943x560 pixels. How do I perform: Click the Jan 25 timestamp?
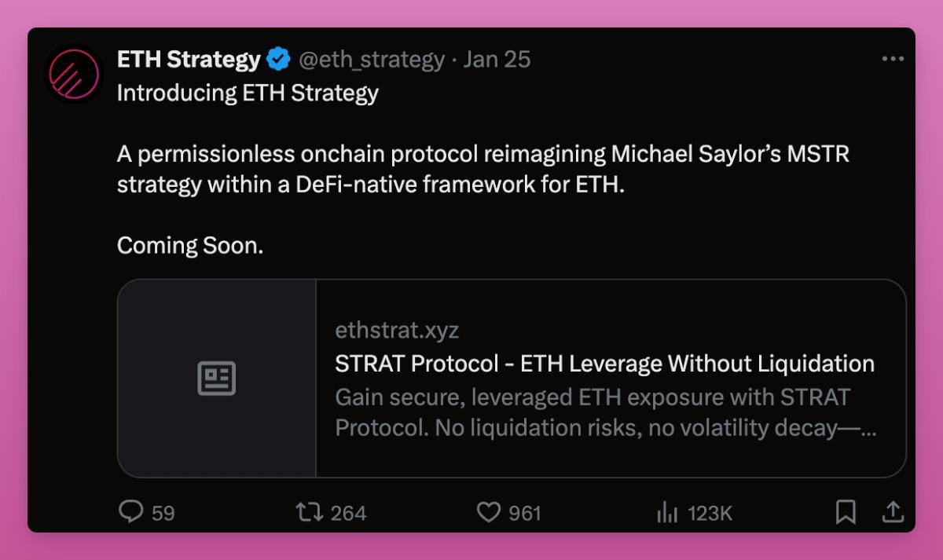click(x=497, y=60)
